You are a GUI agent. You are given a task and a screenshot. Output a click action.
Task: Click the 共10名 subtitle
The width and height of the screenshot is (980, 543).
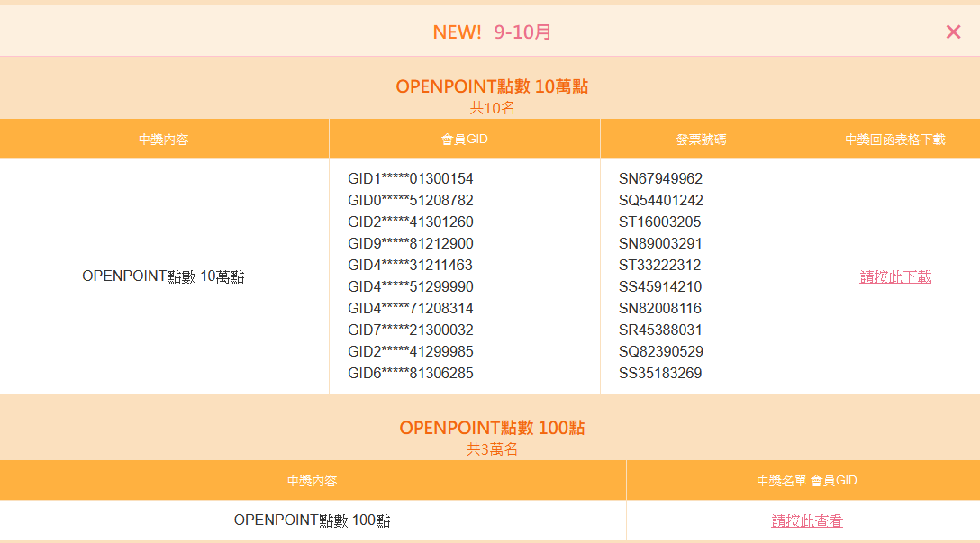tap(492, 108)
